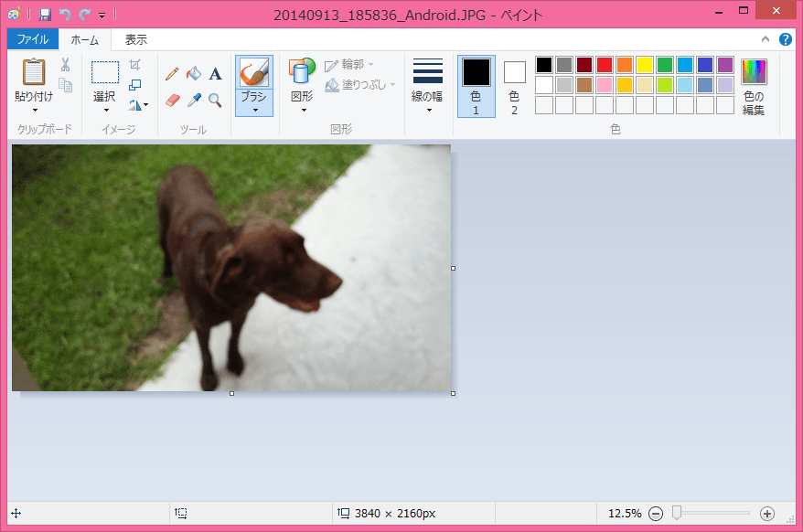Click the rectangular selection icon

point(105,72)
